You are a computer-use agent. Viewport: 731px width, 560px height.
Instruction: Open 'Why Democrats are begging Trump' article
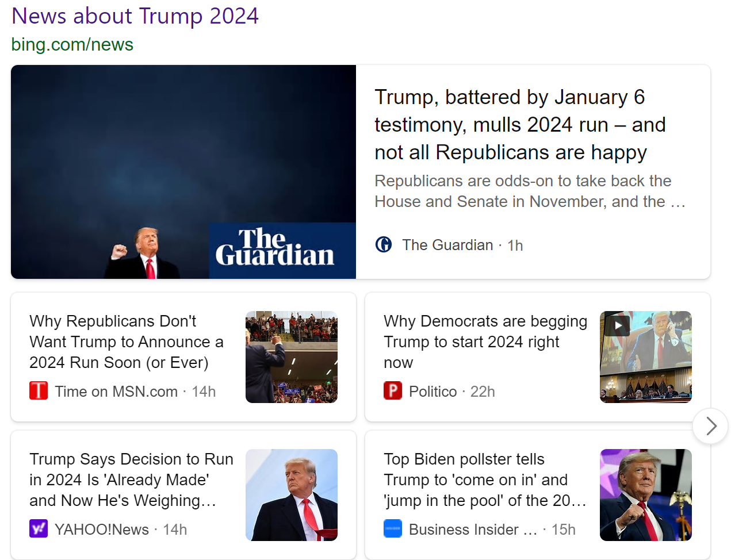coord(485,342)
